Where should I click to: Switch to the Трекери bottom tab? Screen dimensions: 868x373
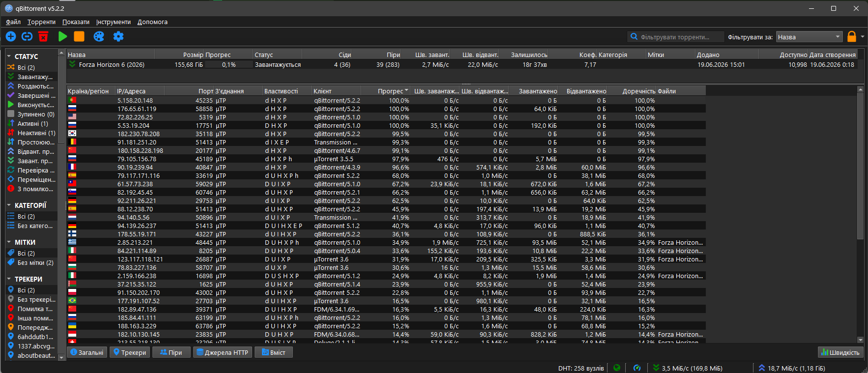[x=130, y=352]
